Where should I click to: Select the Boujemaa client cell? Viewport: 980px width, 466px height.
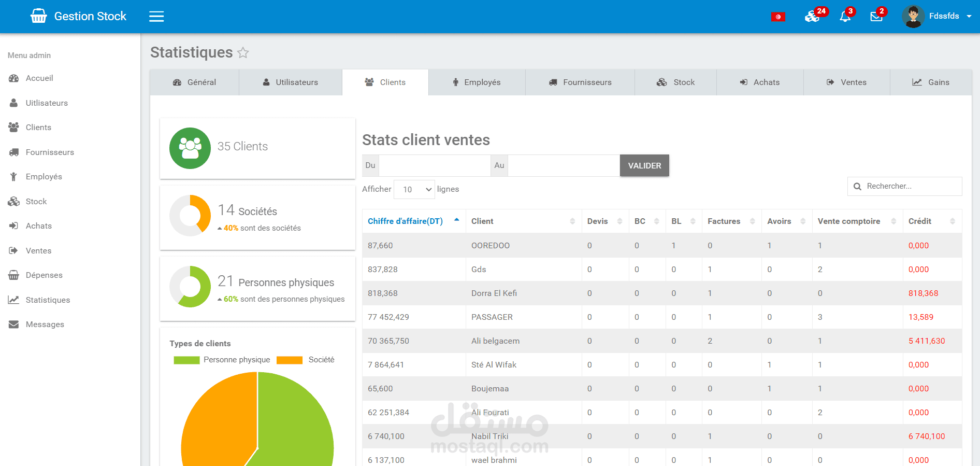tap(524, 389)
